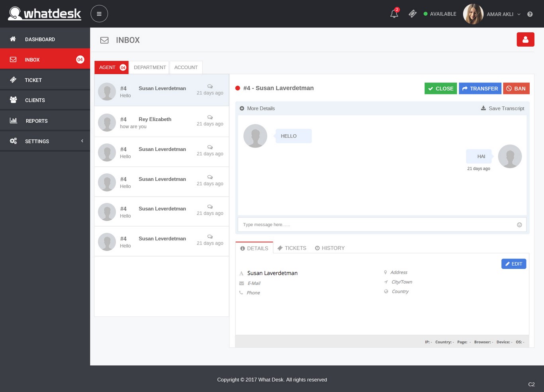The image size is (544, 392).
Task: Expand More Details section
Action: (257, 108)
